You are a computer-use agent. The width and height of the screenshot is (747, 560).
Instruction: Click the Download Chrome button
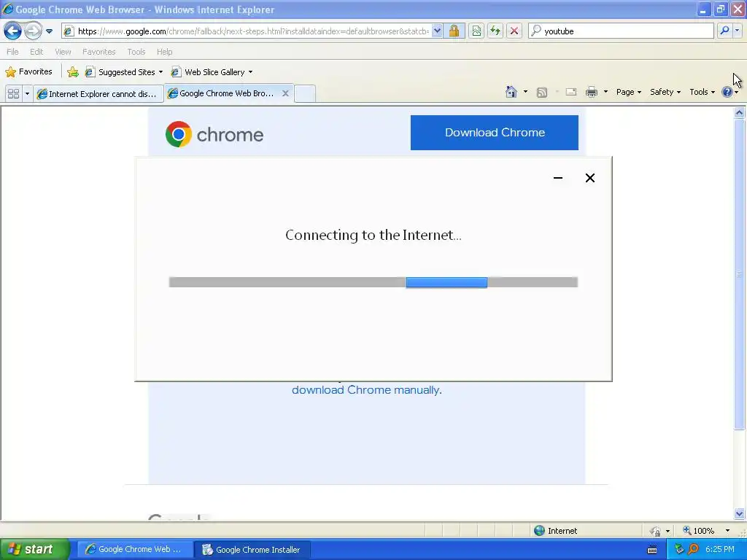(x=495, y=133)
